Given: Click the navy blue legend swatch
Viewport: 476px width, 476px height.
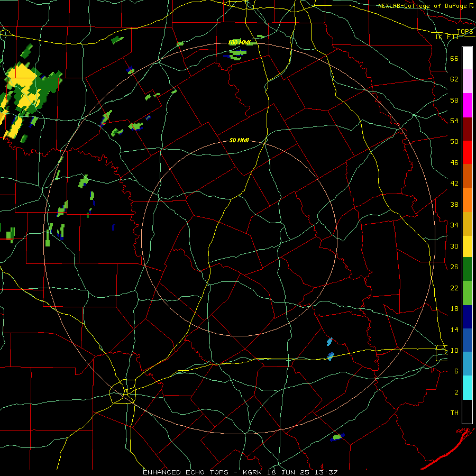Looking at the screenshot, I should pyautogui.click(x=467, y=317).
